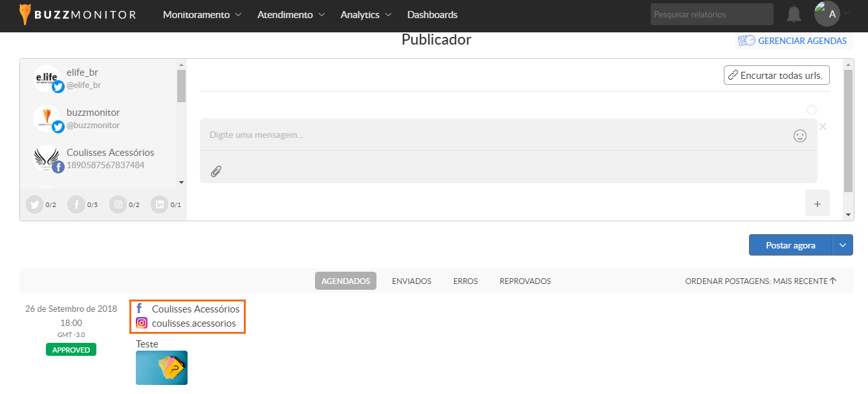Screen dimensions: 868x394
Task: Click the emoji smiley icon in message box
Action: [800, 136]
